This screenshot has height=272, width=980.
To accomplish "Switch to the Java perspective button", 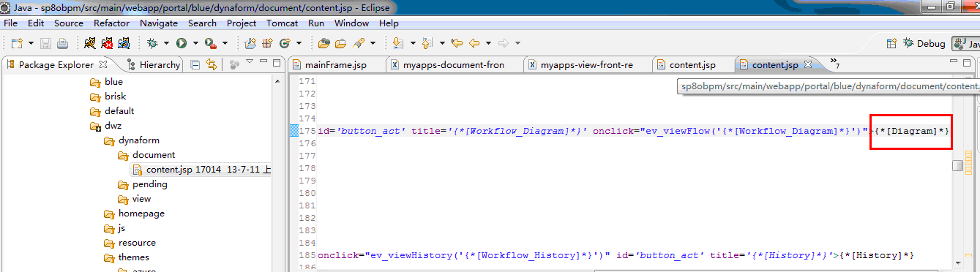I will (965, 43).
